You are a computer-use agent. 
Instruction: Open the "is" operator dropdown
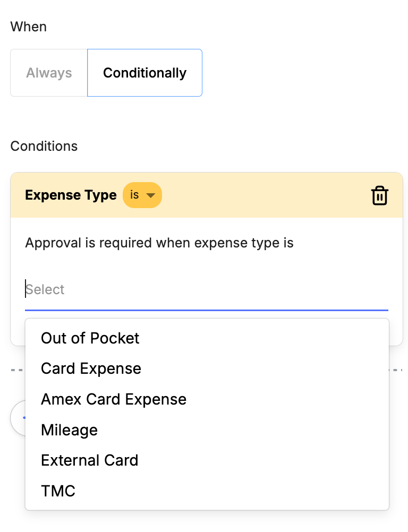coord(142,195)
